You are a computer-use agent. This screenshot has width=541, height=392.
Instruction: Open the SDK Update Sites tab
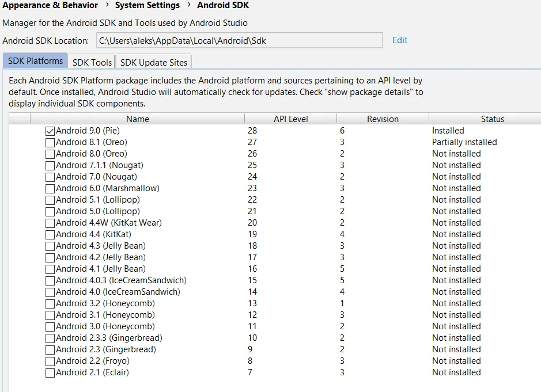click(153, 62)
